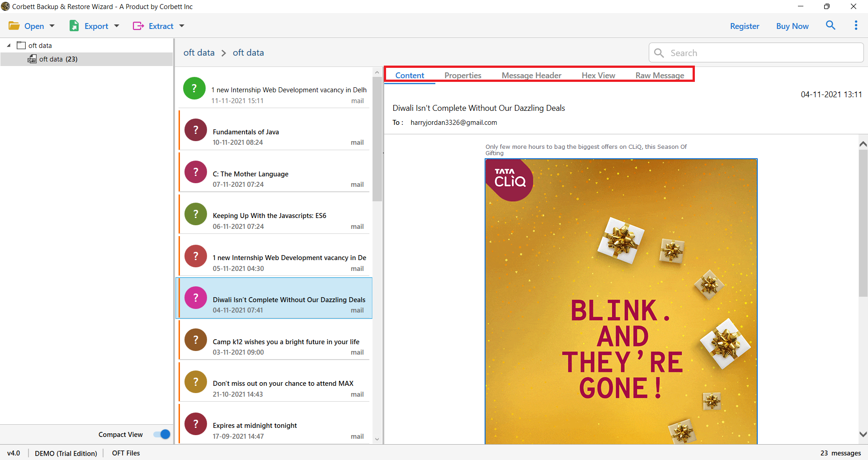868x460 pixels.
Task: Click the message list scrollbar thumb
Action: 377,138
